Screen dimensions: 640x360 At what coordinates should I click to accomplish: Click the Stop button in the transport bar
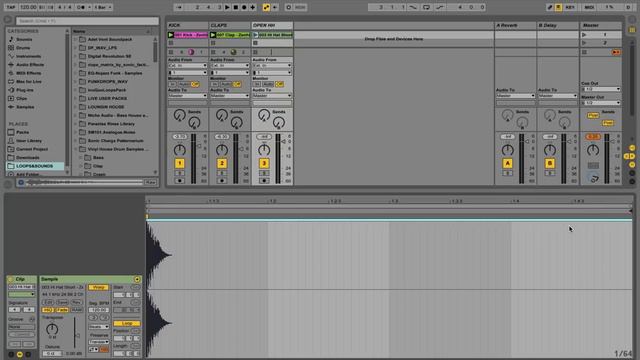click(x=236, y=7)
